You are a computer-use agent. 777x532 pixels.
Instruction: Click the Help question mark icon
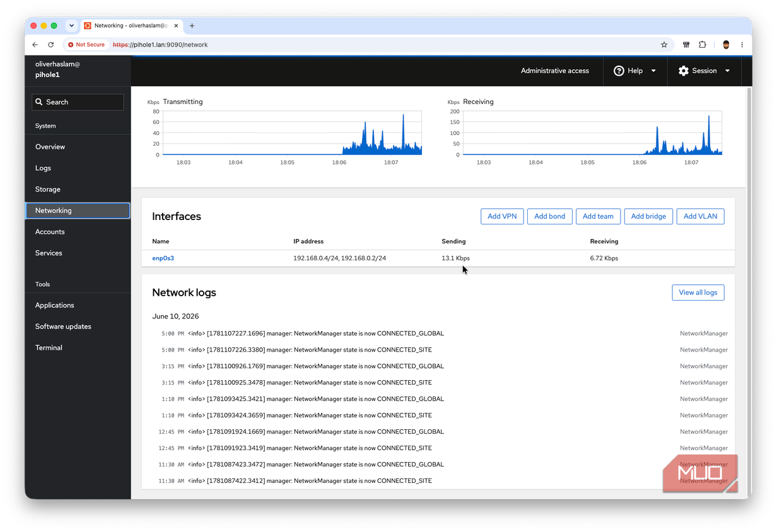point(619,71)
